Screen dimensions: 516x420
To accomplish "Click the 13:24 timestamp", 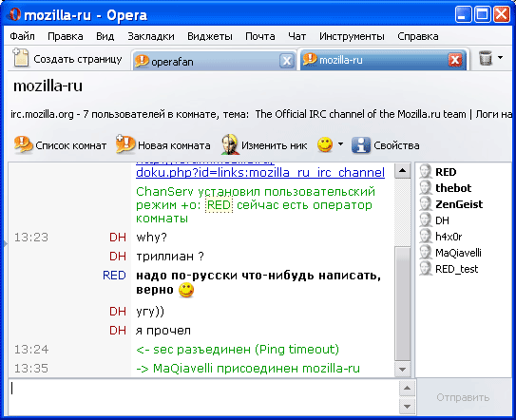I will tap(31, 350).
